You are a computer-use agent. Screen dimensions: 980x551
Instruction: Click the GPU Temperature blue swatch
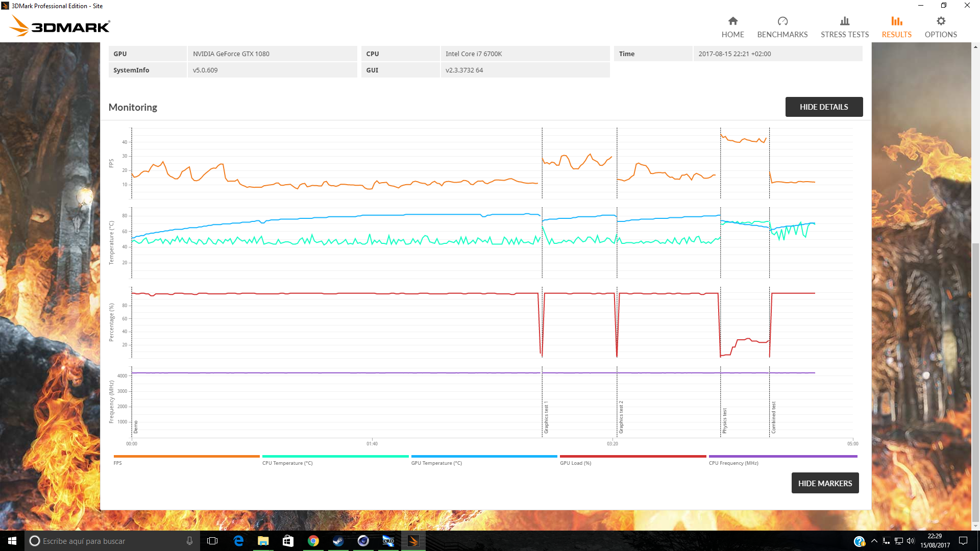pyautogui.click(x=483, y=456)
